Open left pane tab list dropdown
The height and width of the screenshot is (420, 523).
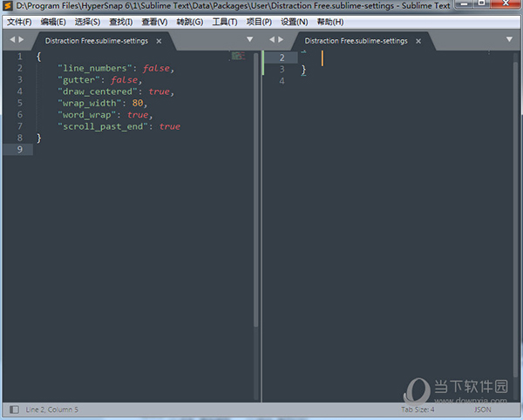pyautogui.click(x=249, y=39)
